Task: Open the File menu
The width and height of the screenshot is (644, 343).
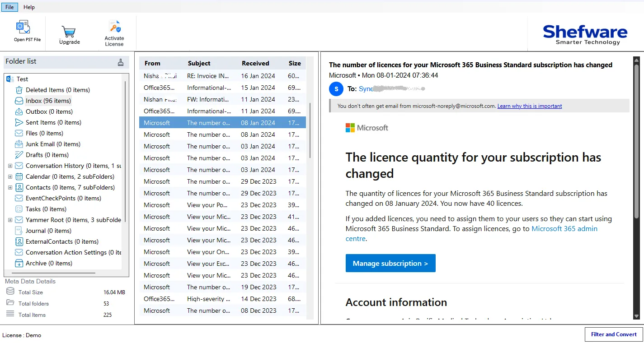Action: [9, 7]
